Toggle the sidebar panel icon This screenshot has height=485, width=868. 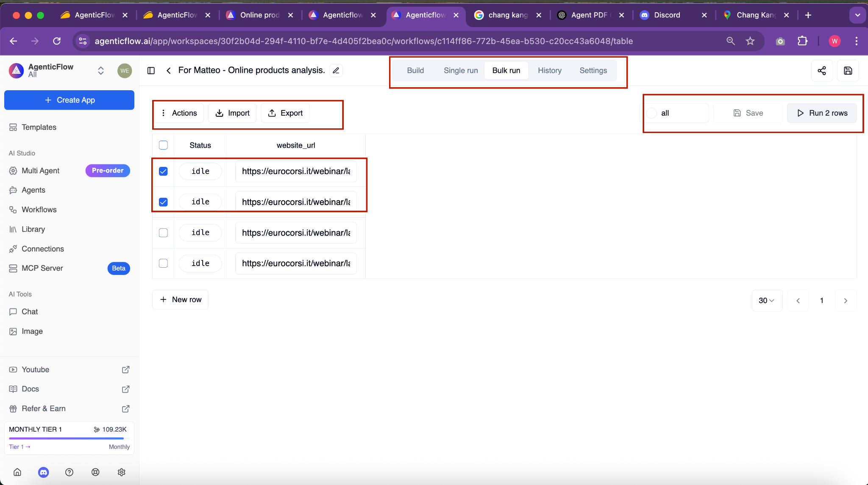pos(151,71)
